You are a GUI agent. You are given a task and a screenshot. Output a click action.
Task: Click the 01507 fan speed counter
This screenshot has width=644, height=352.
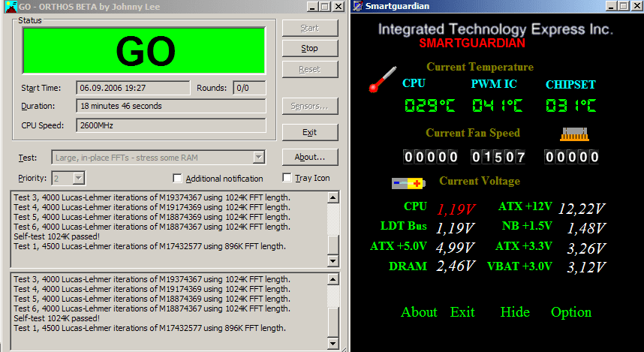(x=498, y=157)
